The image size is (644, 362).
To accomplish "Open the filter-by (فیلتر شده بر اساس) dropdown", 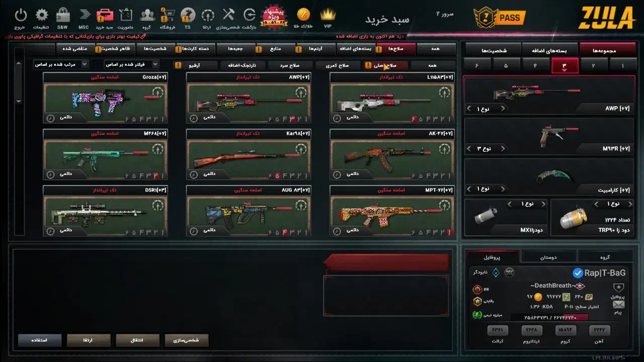I will click(x=131, y=64).
